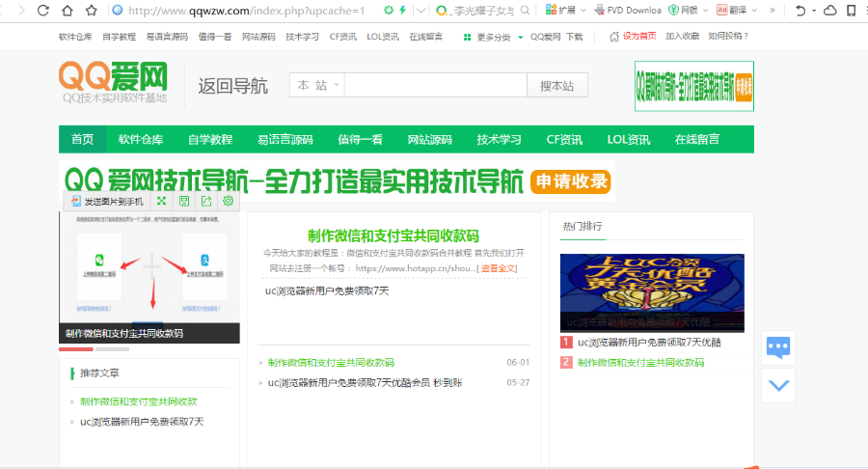Image resolution: width=868 pixels, height=469 pixels.
Task: Open rank 1 uc浏览器新用户免费领取7天优酷
Action: coord(649,343)
